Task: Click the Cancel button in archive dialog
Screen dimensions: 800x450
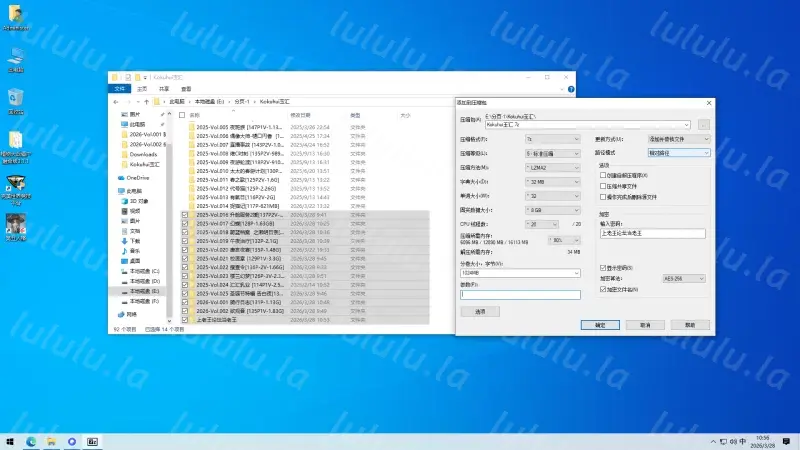Action: (x=645, y=325)
